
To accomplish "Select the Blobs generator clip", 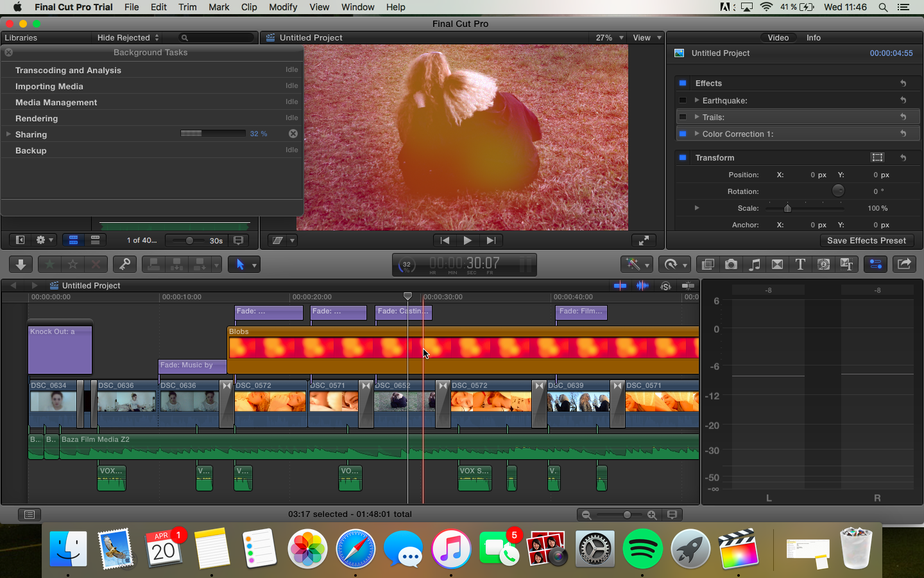I will point(463,350).
